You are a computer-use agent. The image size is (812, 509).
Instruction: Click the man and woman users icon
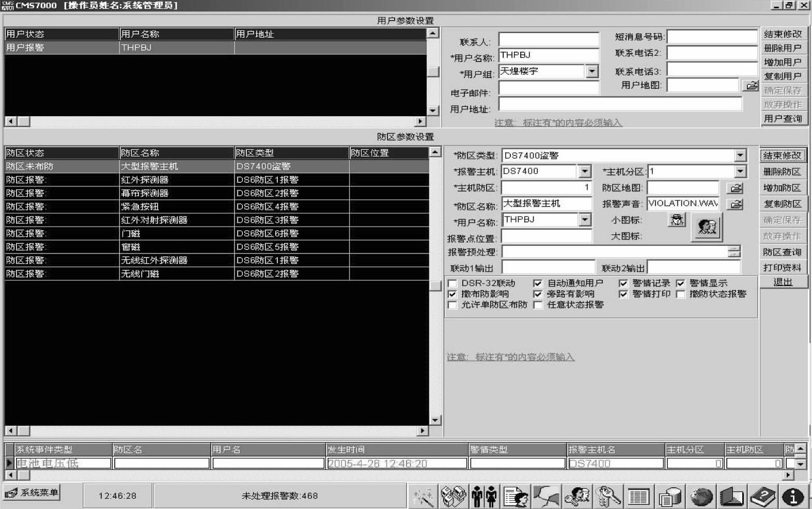click(484, 497)
